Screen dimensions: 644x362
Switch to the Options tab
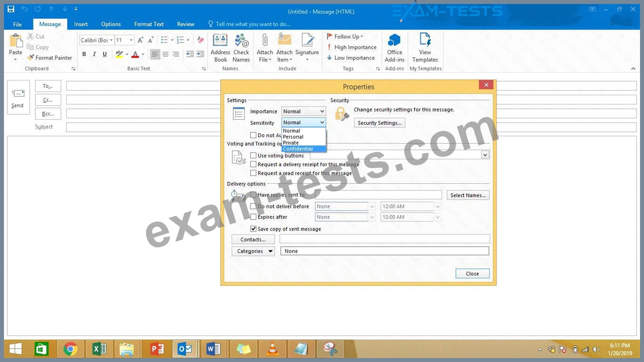coord(111,24)
